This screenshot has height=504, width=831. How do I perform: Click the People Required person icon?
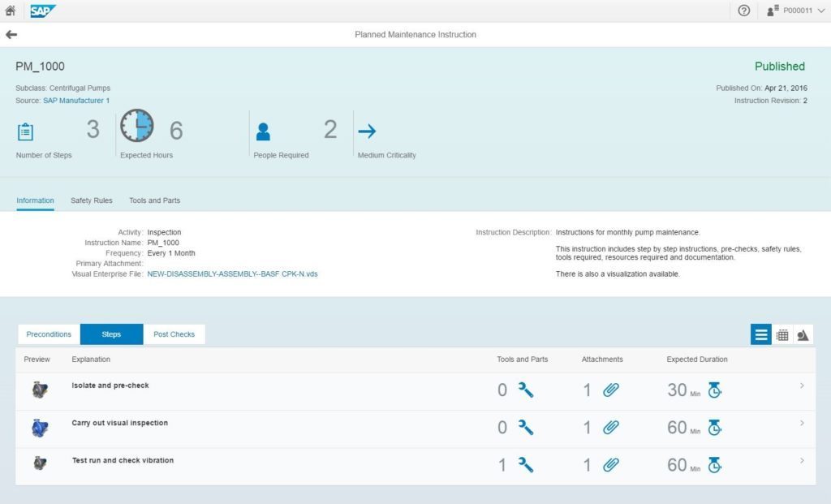[263, 131]
